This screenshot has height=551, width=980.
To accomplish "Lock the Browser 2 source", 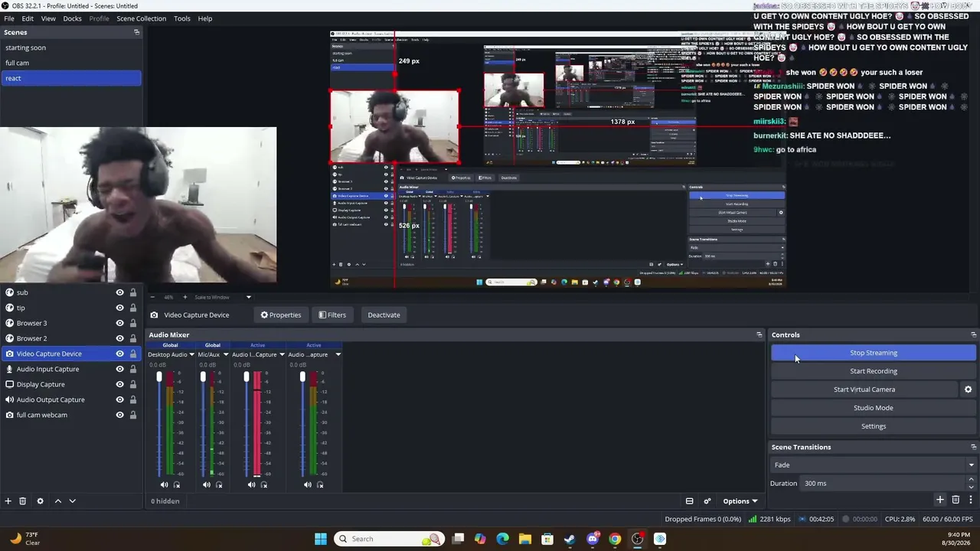I will [x=132, y=338].
